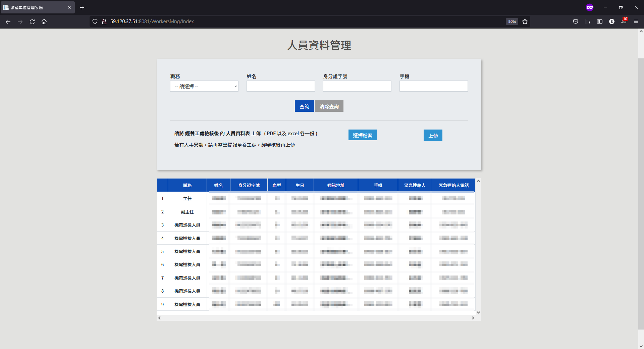
Task: Click the 通訊地址 column header
Action: click(336, 185)
